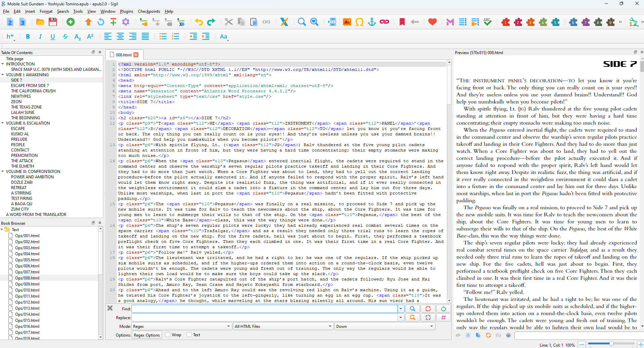
Task: Add existing files with the green plus icon
Action: click(71, 22)
